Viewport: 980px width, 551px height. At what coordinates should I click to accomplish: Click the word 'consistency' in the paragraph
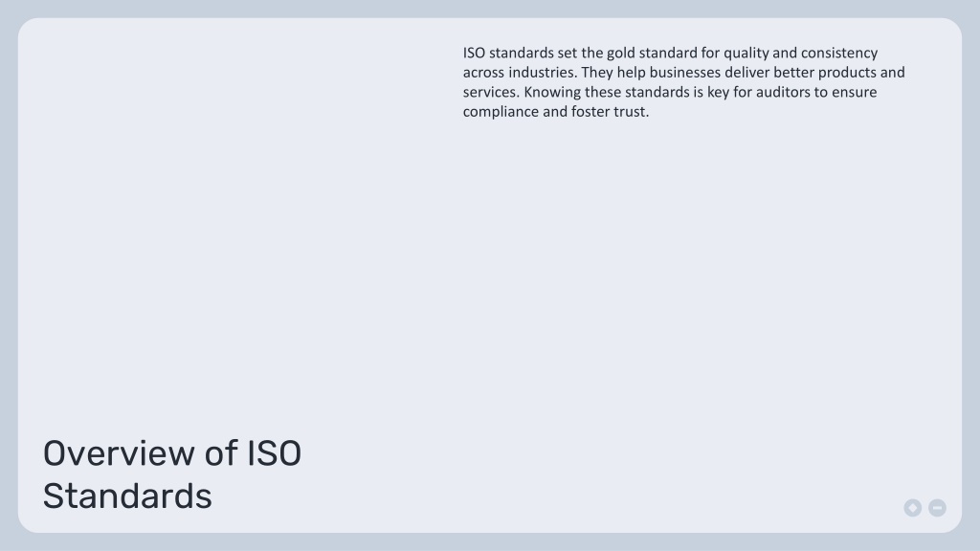pos(839,54)
